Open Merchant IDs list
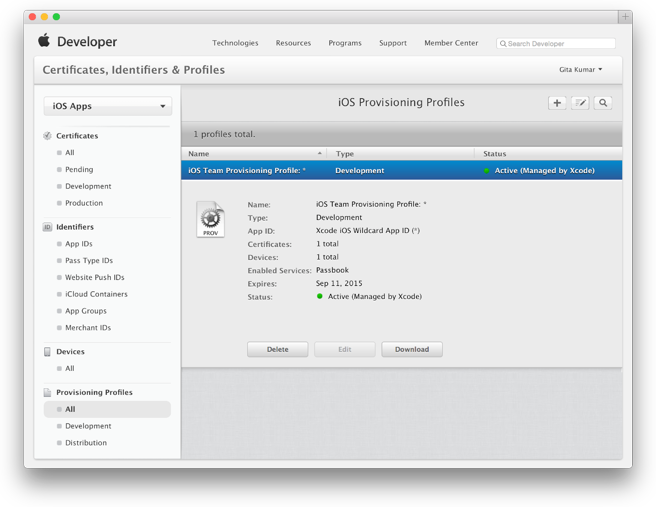This screenshot has width=656, height=507. point(88,328)
